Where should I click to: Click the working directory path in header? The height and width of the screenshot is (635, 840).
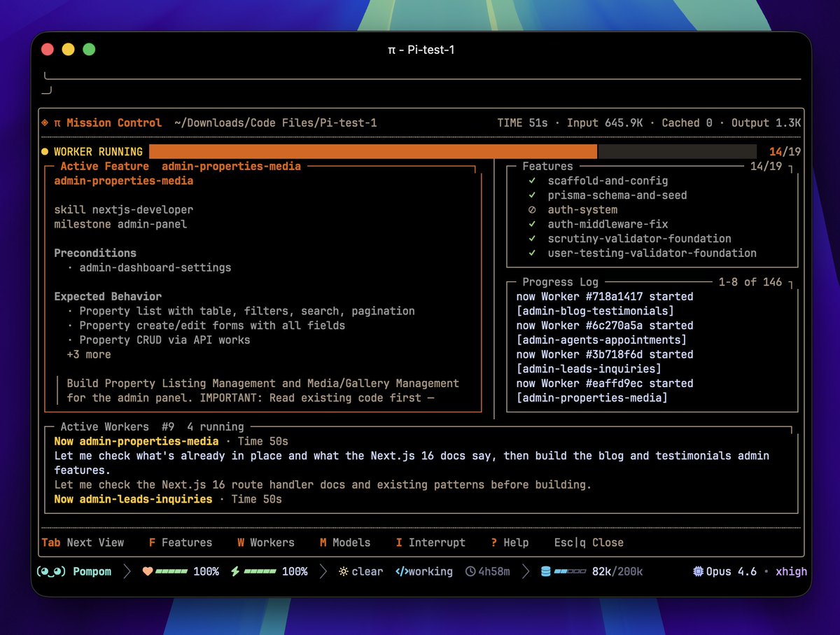pyautogui.click(x=275, y=123)
